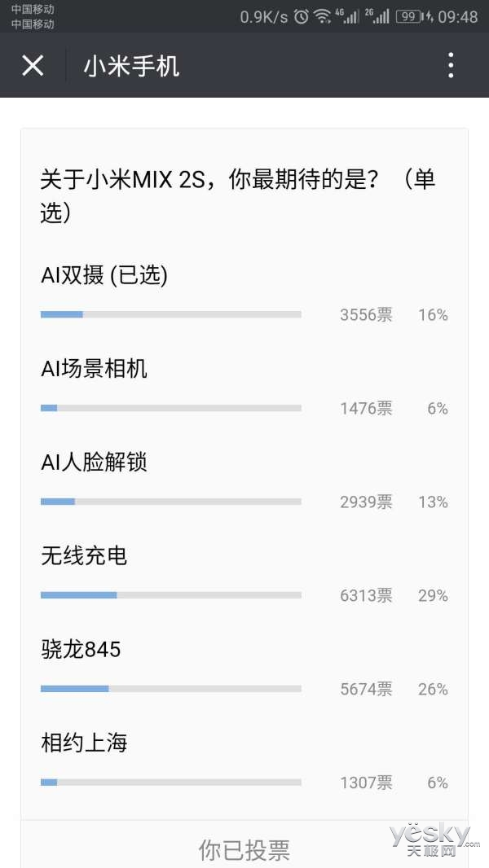Select the AI场景相机 poll option
This screenshot has height=868, width=489.
click(244, 388)
